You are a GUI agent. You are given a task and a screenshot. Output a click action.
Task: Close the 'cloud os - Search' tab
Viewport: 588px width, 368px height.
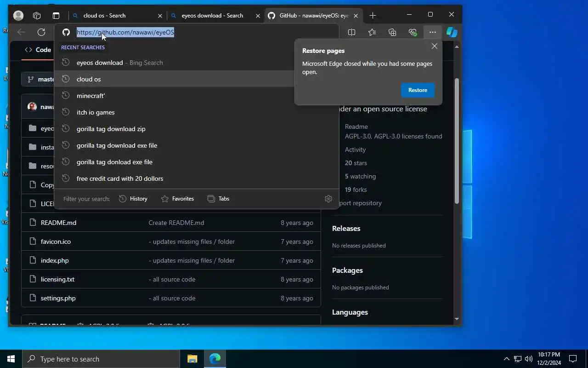(x=160, y=16)
